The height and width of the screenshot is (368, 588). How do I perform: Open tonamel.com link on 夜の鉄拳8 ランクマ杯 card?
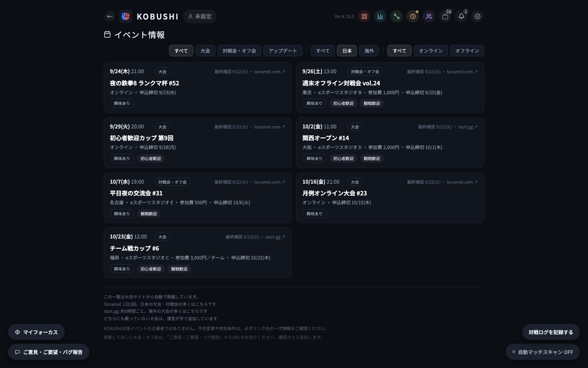(270, 72)
